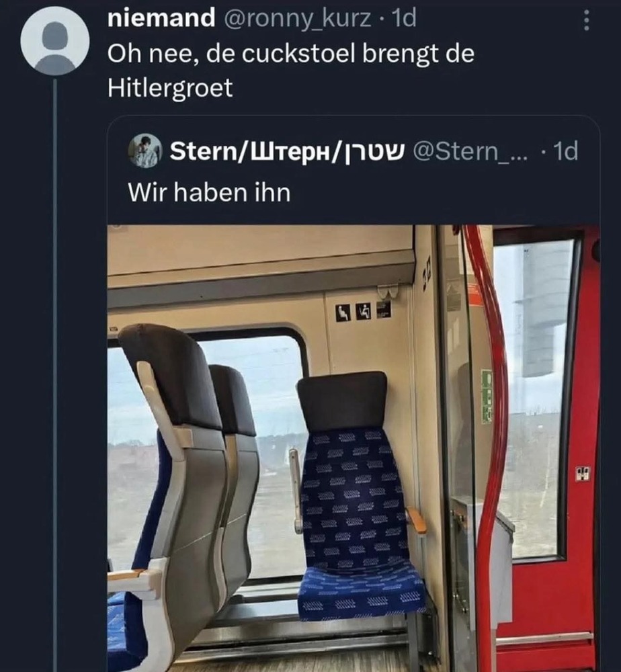The height and width of the screenshot is (672, 621).
Task: Click the third dark sign beside pictograms
Action: [x=384, y=309]
